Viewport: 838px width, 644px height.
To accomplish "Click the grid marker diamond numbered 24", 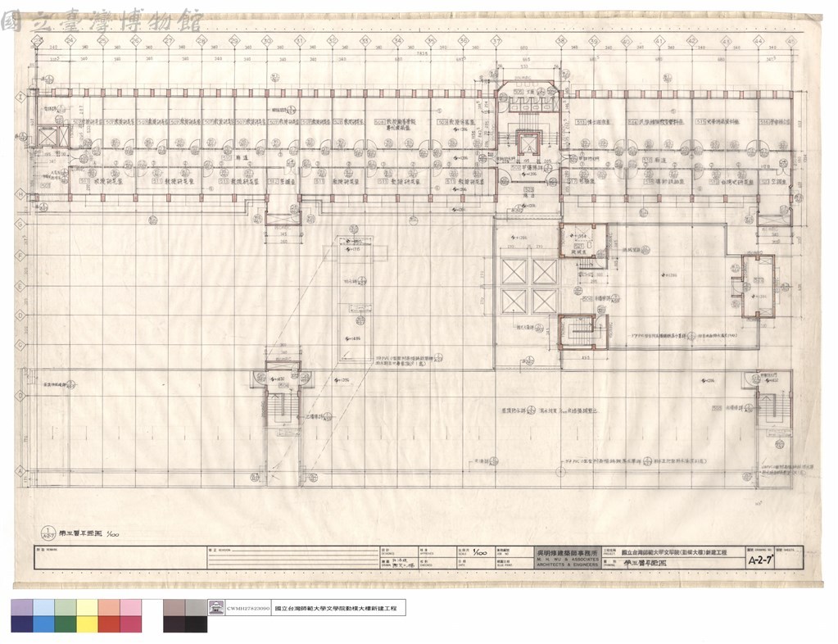I will tap(70, 40).
